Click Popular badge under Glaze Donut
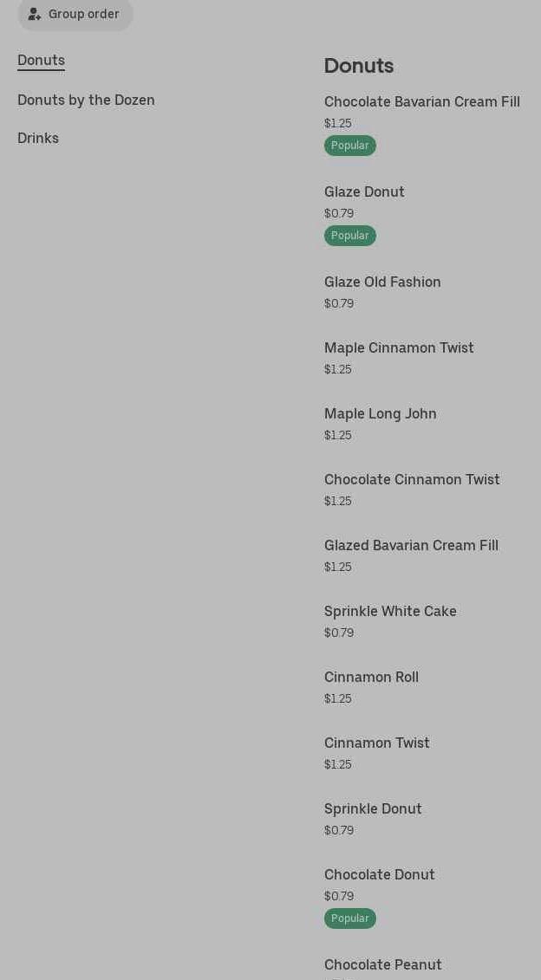Viewport: 541px width, 980px height. pyautogui.click(x=349, y=236)
